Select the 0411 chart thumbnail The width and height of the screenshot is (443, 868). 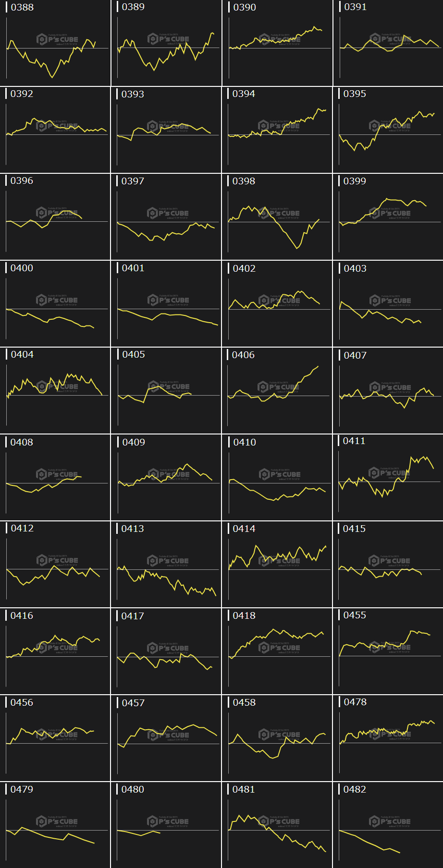pos(388,478)
